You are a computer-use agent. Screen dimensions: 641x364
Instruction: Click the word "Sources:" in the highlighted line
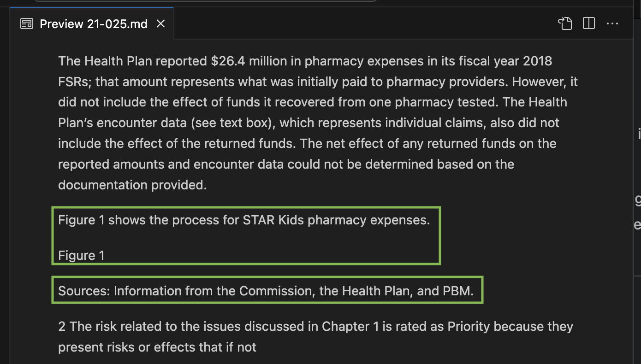[84, 291]
